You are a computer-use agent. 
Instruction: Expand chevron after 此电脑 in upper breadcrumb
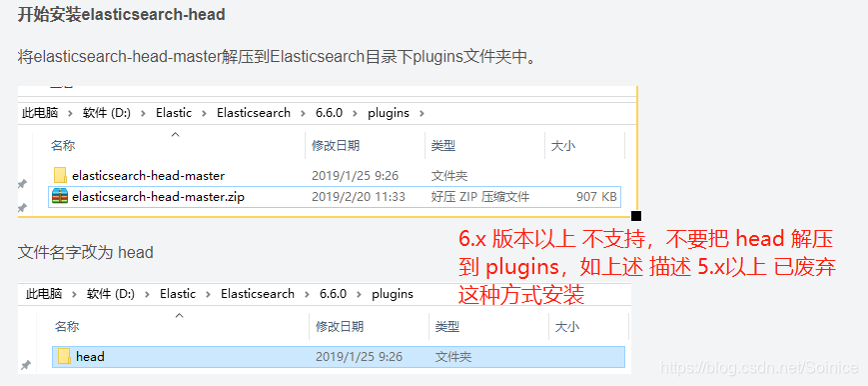70,113
